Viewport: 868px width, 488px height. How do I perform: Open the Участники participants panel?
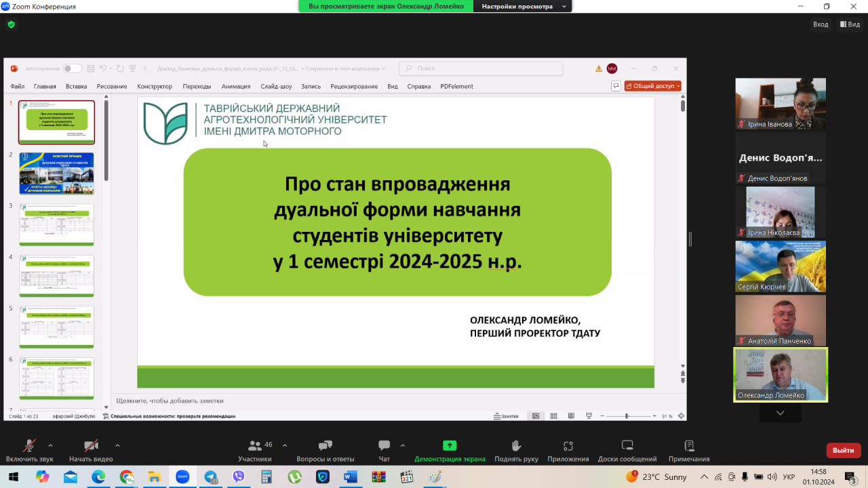click(x=255, y=451)
